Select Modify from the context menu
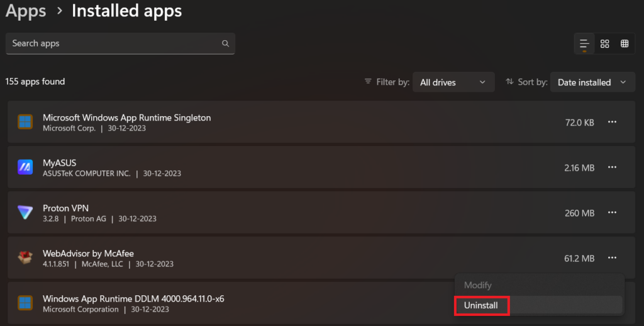This screenshot has width=644, height=326. tap(478, 285)
